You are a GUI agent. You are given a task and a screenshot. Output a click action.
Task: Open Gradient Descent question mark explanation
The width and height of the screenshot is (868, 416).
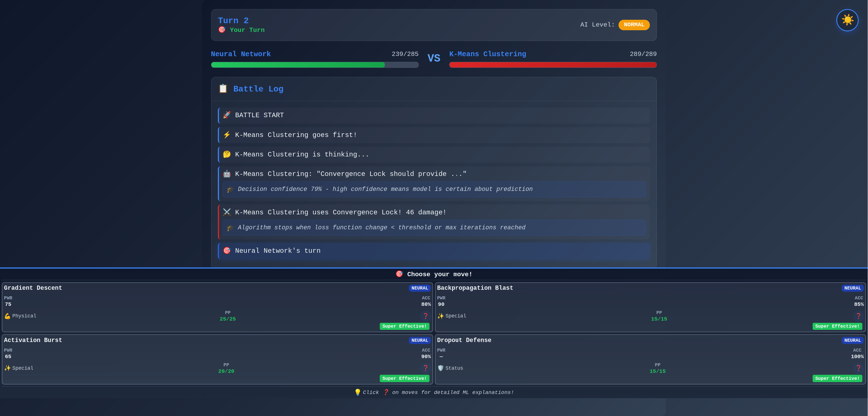tap(425, 316)
